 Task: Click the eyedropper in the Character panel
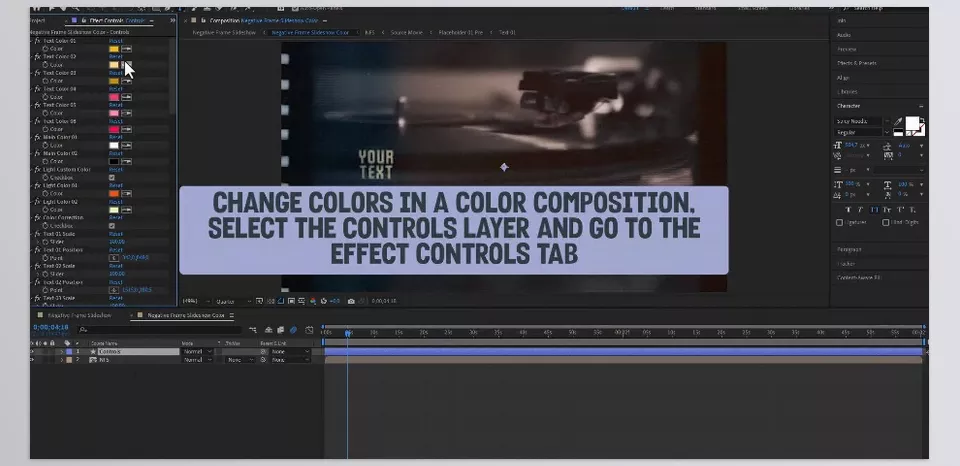[x=898, y=121]
